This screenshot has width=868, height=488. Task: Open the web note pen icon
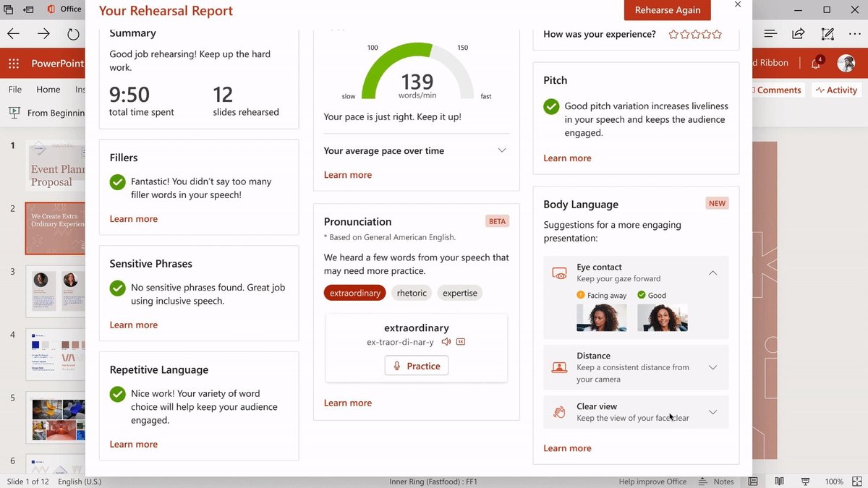pyautogui.click(x=827, y=34)
